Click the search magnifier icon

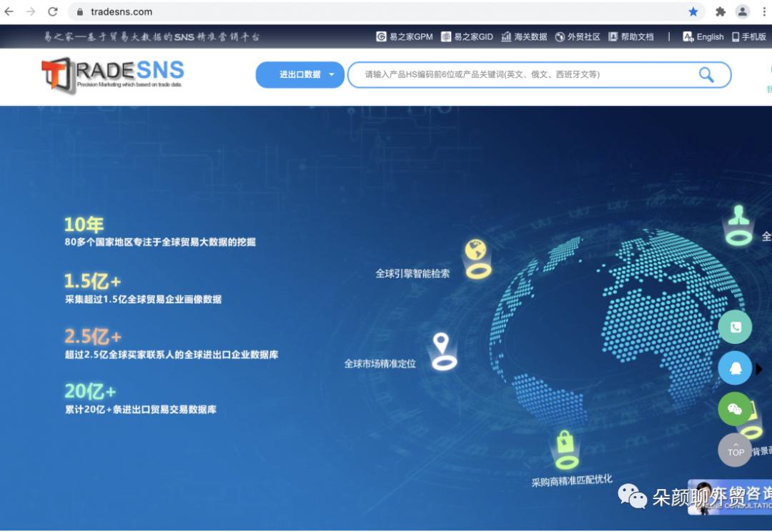[x=706, y=74]
